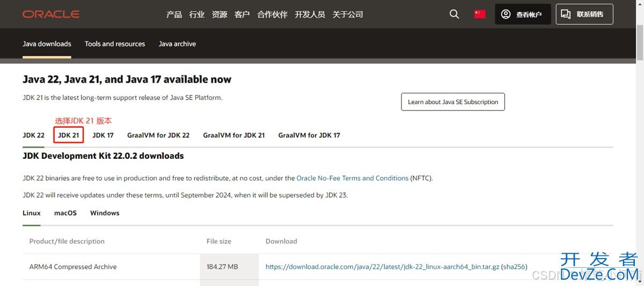This screenshot has height=286, width=644.
Task: Open Oracle No-Fee Terms and Conditions link
Action: click(x=353, y=178)
